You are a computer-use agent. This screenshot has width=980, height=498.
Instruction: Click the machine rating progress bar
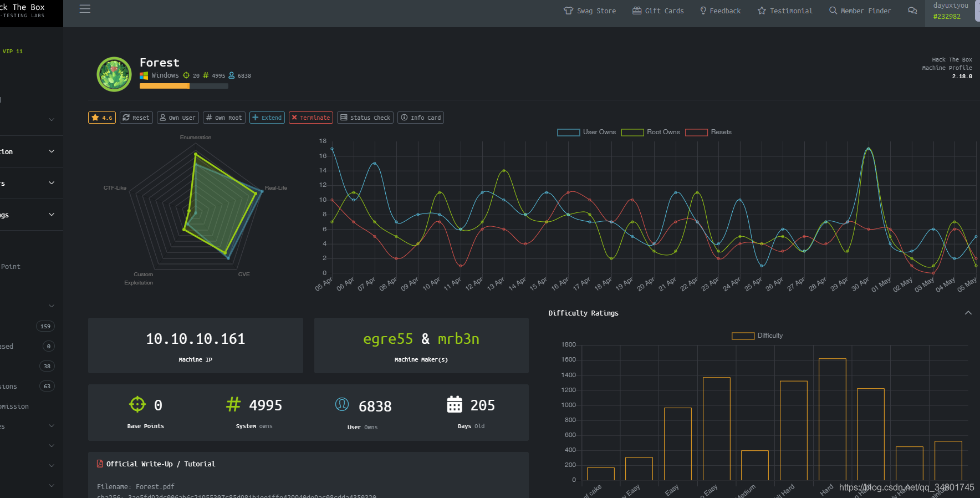click(184, 86)
